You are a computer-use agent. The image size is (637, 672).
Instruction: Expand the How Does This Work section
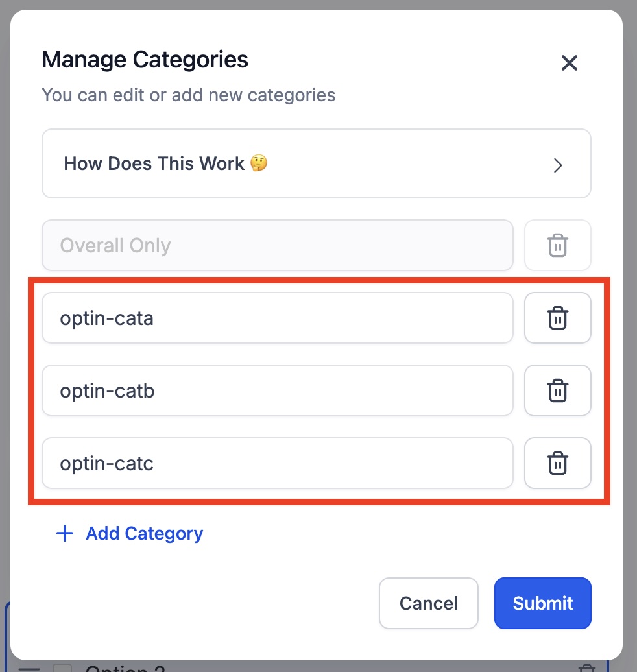316,163
